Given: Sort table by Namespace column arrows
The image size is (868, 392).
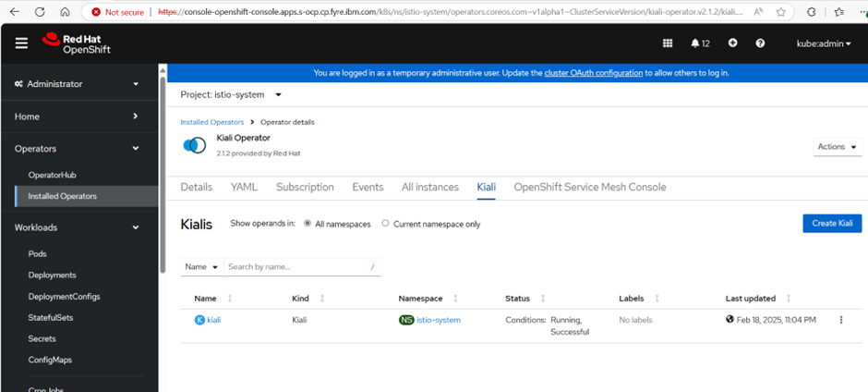Looking at the screenshot, I should click(x=455, y=299).
